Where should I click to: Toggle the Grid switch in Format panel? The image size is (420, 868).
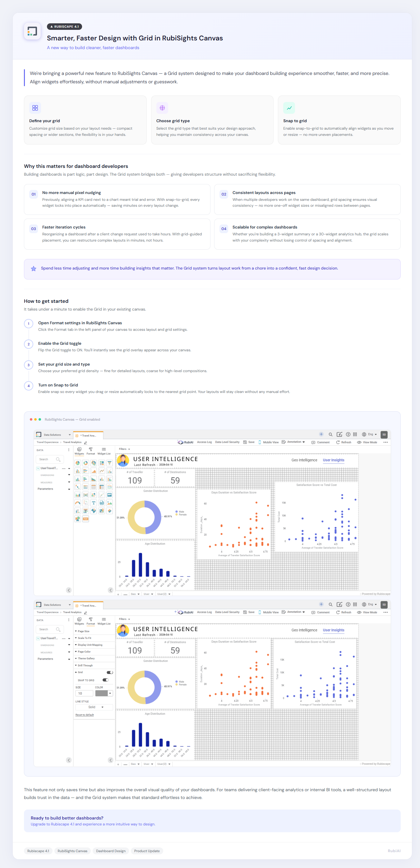point(110,672)
